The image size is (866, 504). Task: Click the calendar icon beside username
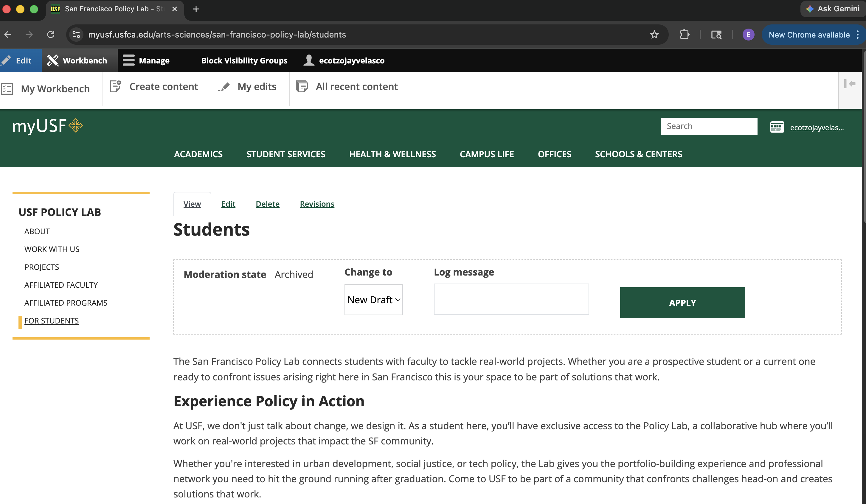coord(777,127)
